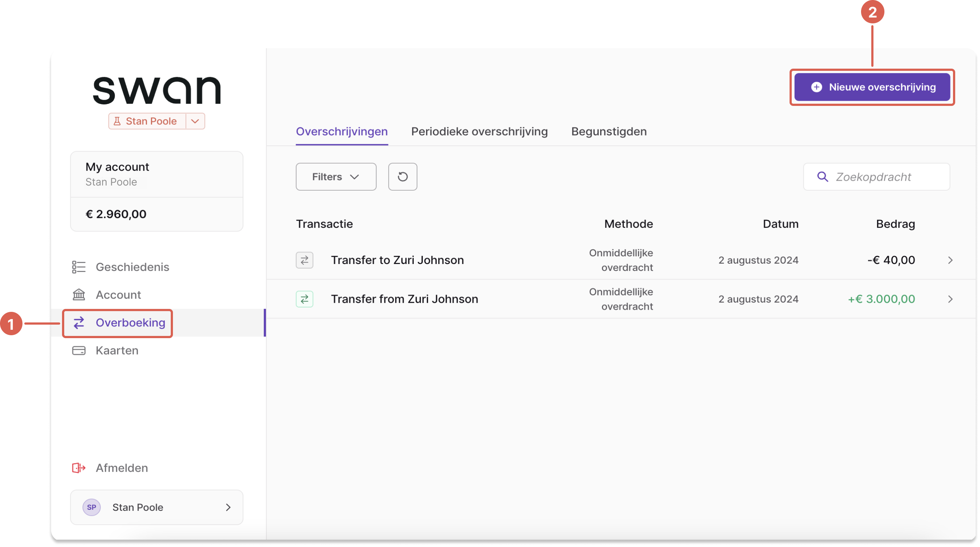Screen dimensions: 980x547
Task: Click the Geschiedenis list icon
Action: tap(79, 267)
